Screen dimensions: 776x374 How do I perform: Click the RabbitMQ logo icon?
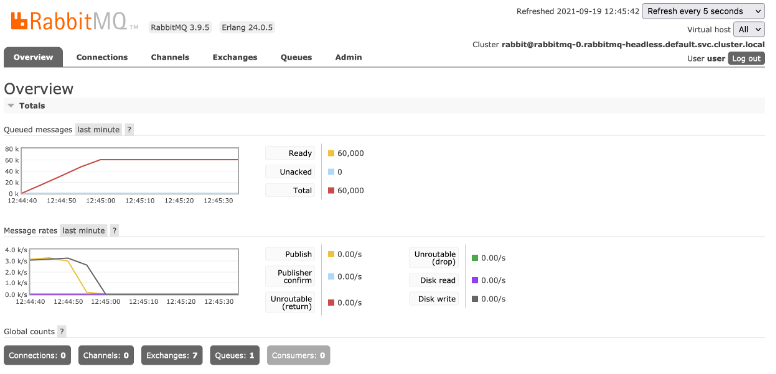click(x=19, y=21)
